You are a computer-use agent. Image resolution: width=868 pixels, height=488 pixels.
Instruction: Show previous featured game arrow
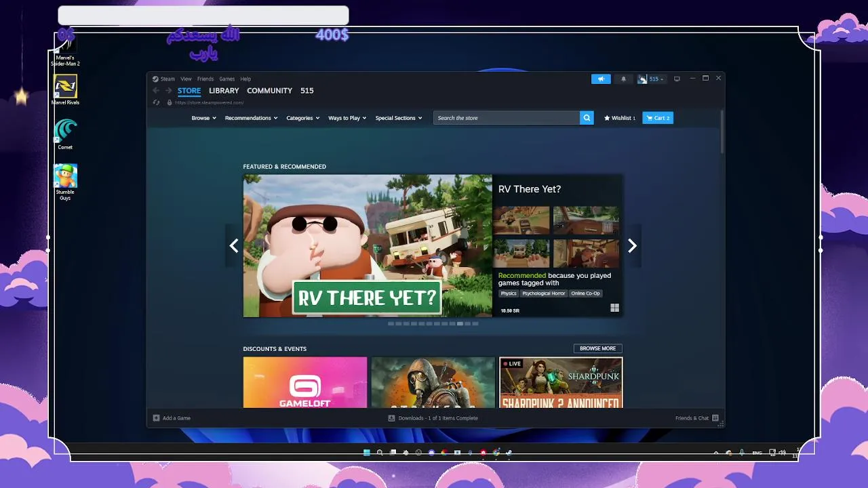point(234,246)
